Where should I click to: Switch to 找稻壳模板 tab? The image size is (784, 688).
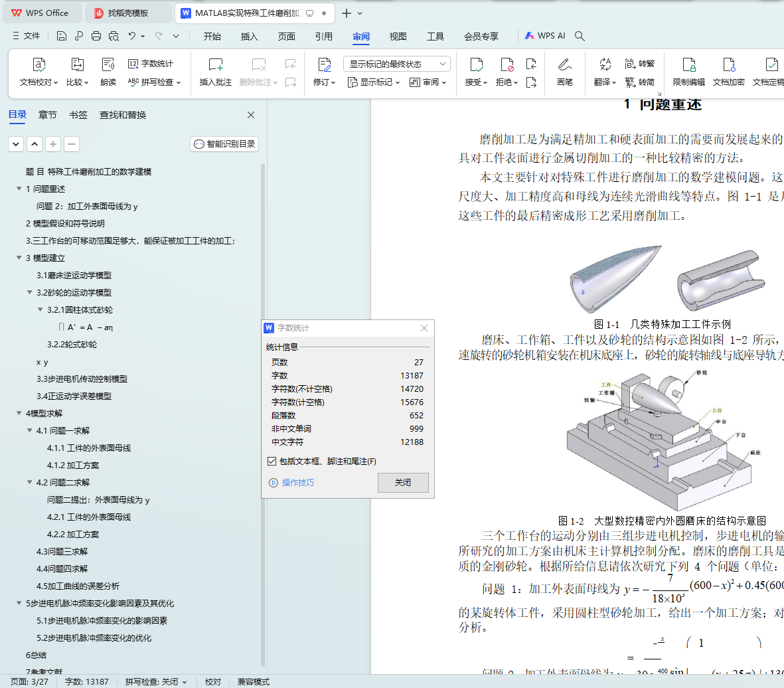(x=128, y=13)
